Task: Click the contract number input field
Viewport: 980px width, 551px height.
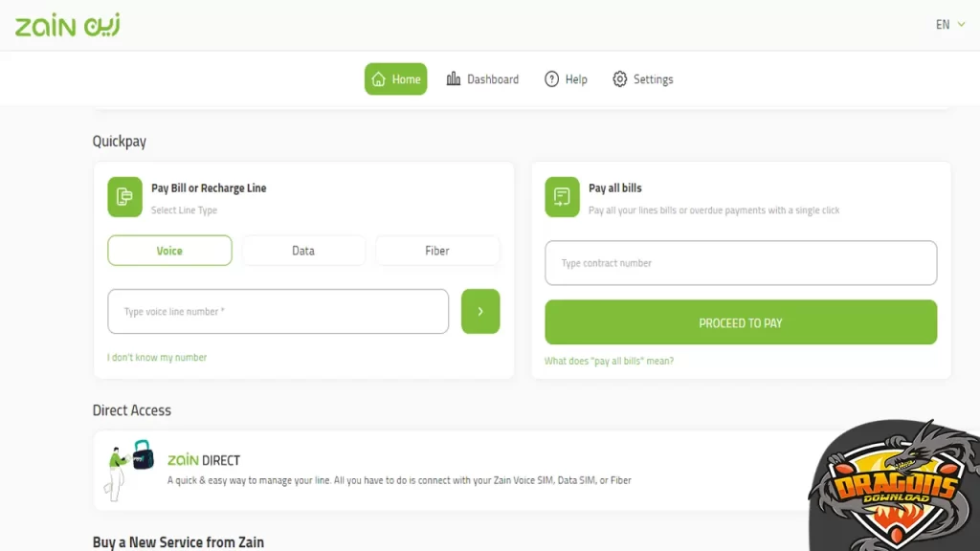Action: point(741,263)
